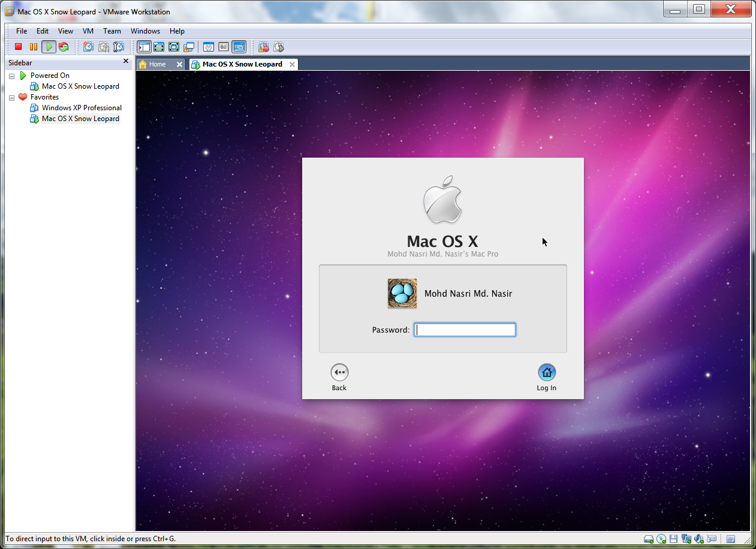Switch to Quick Switch mode icon

click(159, 47)
